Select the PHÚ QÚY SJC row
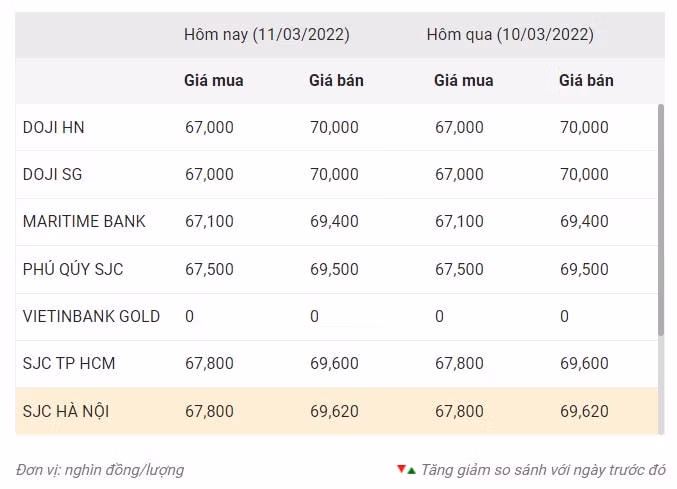Screen dimensions: 677x489 337,269
